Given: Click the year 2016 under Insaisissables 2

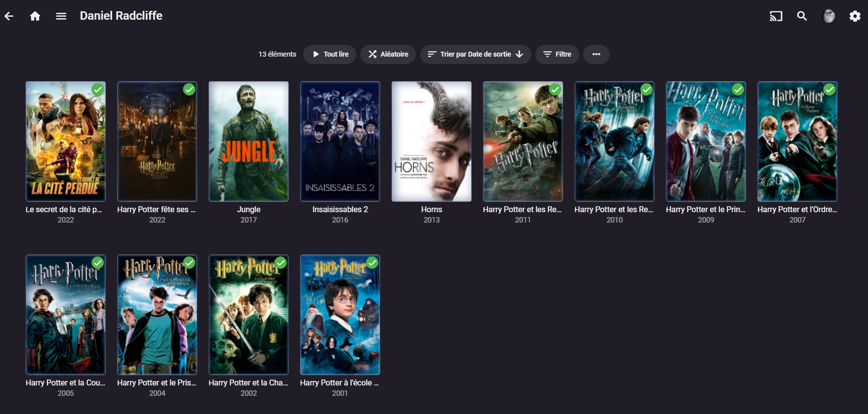Looking at the screenshot, I should tap(340, 220).
